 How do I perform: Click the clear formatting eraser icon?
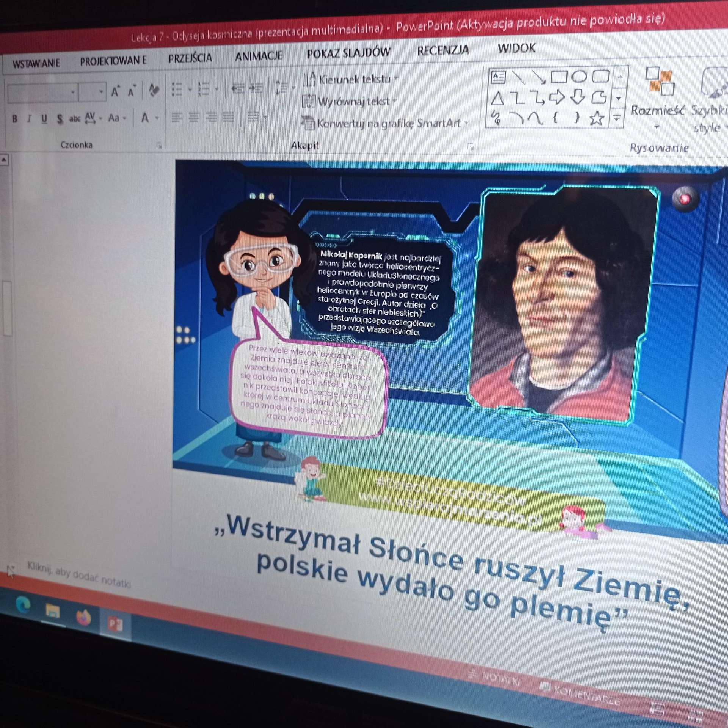pyautogui.click(x=154, y=90)
